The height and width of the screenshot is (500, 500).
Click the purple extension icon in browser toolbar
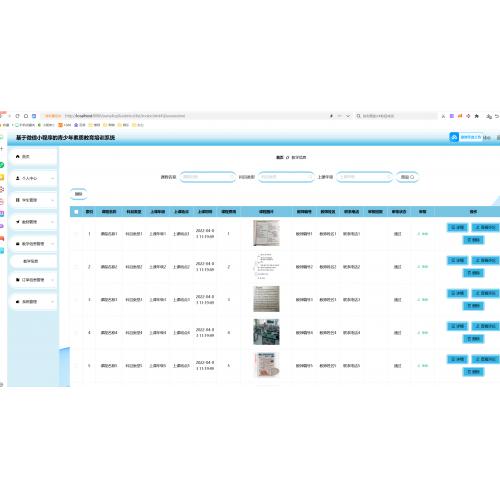click(452, 116)
